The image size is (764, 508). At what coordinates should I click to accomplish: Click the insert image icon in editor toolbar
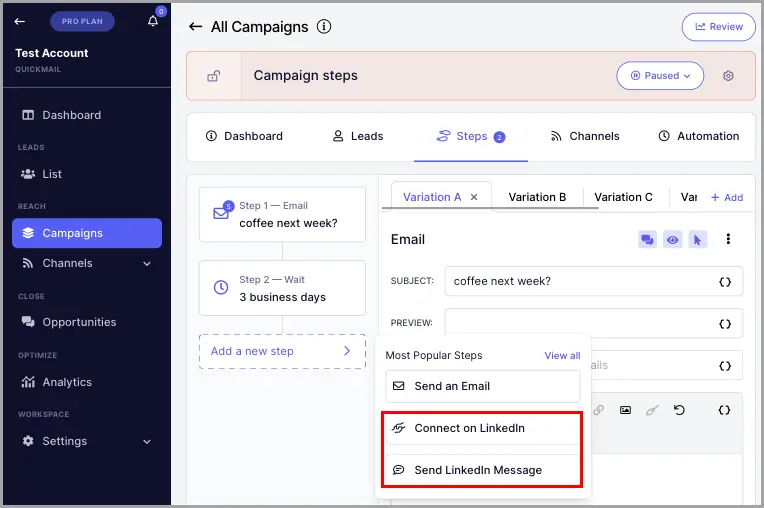625,410
